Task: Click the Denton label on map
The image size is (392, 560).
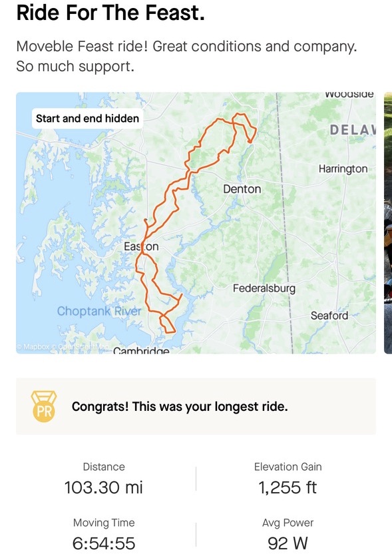Action: tap(242, 189)
